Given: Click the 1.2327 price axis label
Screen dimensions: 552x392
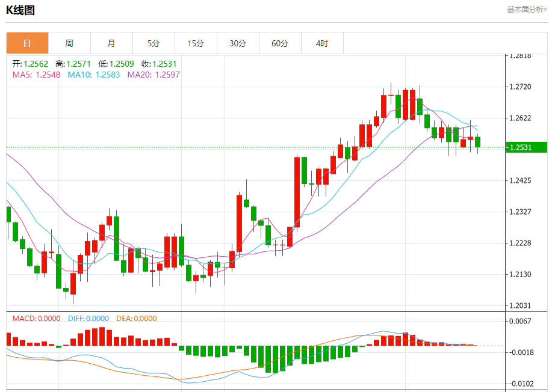Looking at the screenshot, I should (520, 212).
